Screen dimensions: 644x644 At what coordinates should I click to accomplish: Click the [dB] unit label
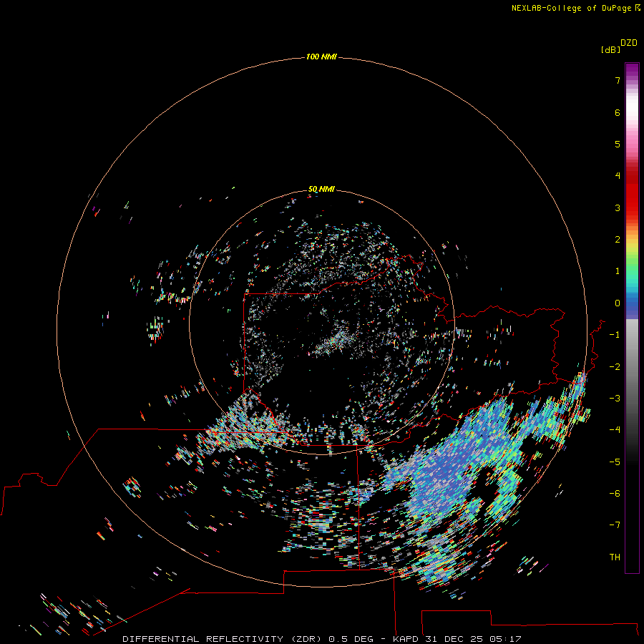(611, 49)
